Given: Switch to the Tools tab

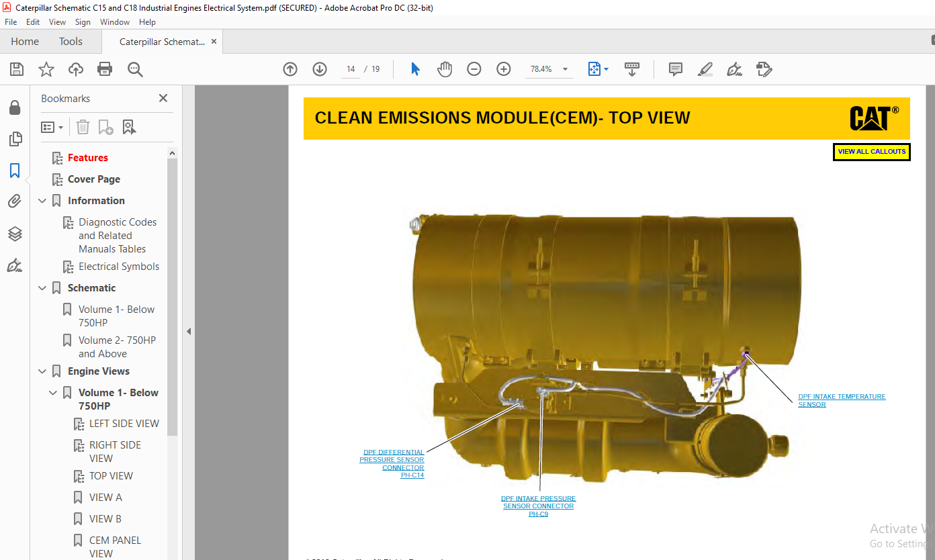Looking at the screenshot, I should tap(71, 42).
